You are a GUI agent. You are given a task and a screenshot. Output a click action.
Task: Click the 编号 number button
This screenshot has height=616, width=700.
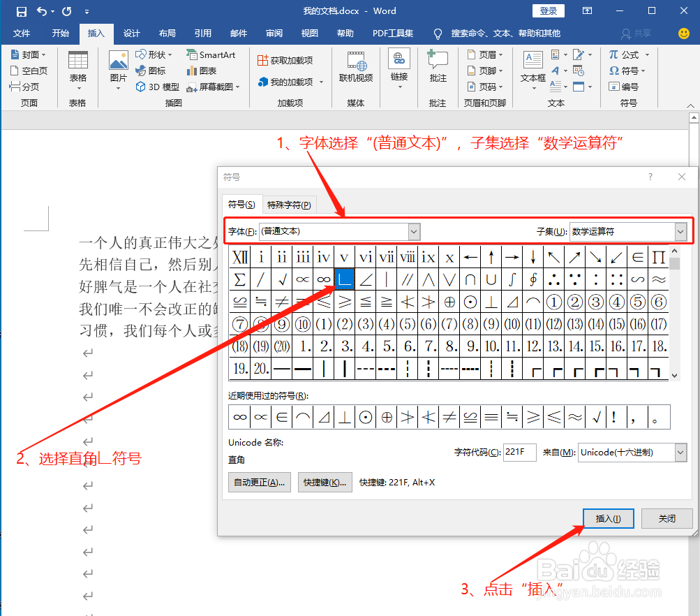click(x=624, y=87)
